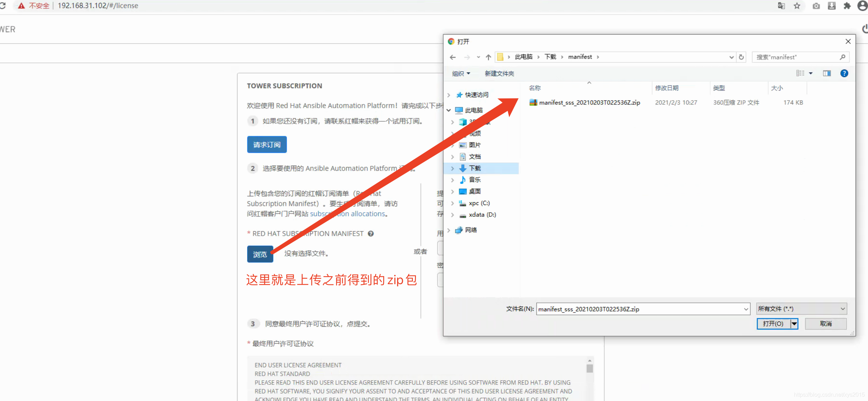Select xdata (D:) drive
Image resolution: width=868 pixels, height=401 pixels.
click(x=482, y=215)
